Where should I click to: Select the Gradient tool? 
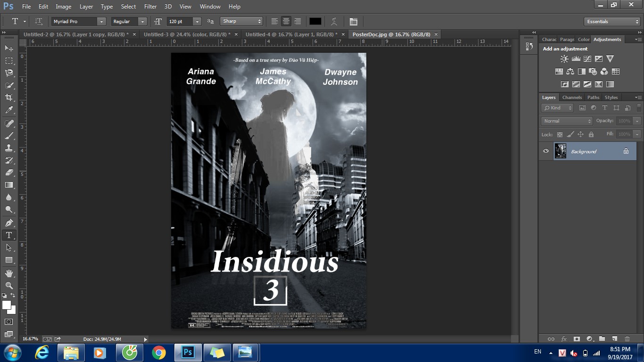point(9,185)
